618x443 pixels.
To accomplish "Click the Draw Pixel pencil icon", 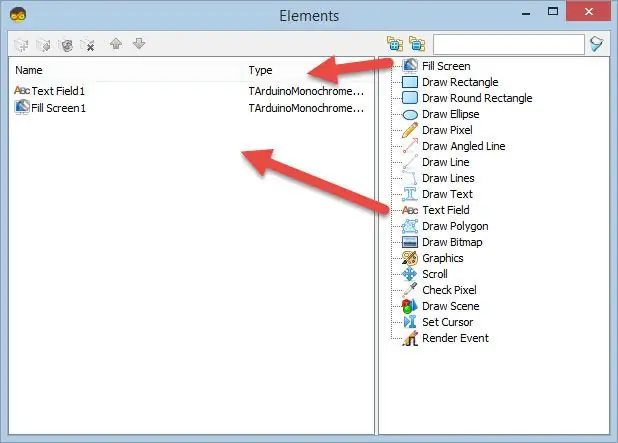I will click(410, 130).
